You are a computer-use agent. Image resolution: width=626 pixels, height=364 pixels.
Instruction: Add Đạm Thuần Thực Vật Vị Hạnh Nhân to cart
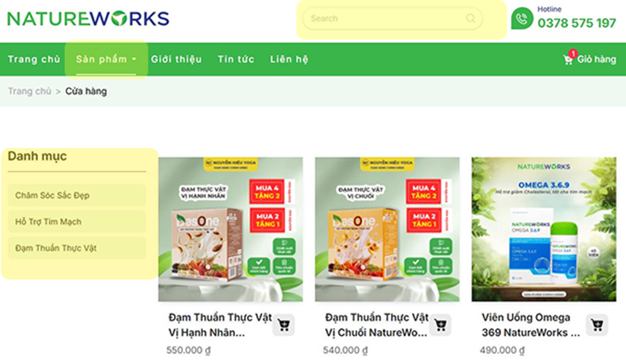(284, 325)
